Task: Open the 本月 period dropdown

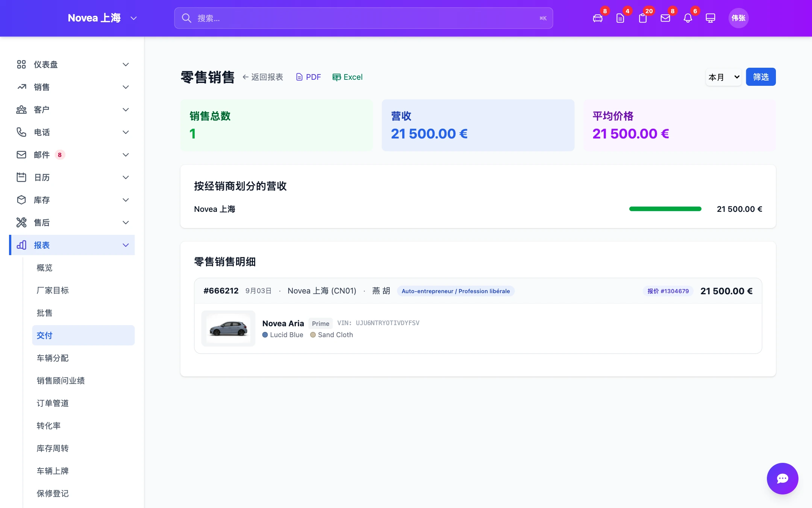Action: tap(724, 77)
